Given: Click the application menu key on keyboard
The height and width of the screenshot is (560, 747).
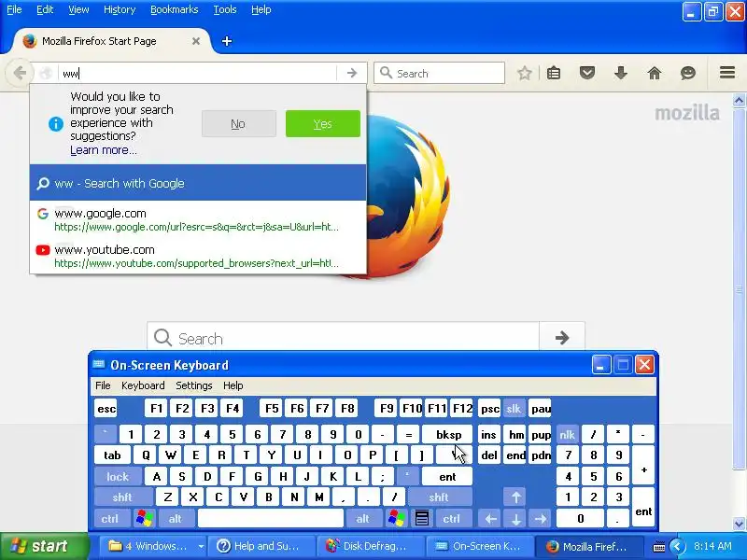Looking at the screenshot, I should click(422, 518).
